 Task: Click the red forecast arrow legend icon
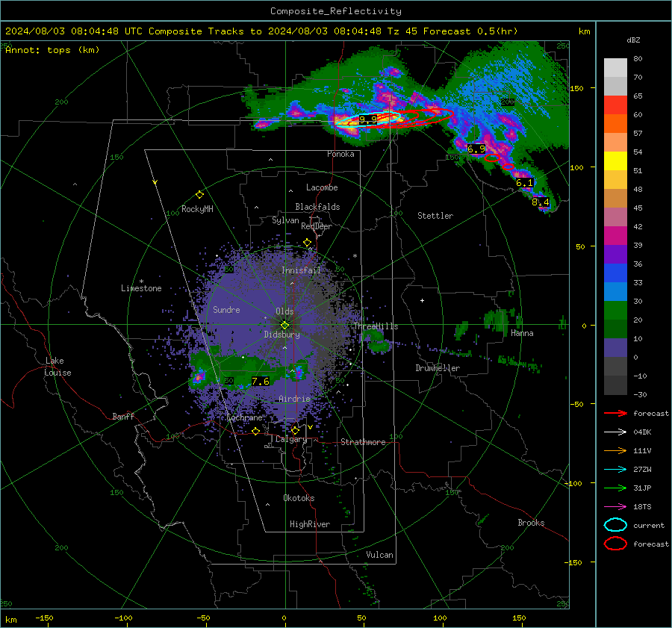coord(615,413)
